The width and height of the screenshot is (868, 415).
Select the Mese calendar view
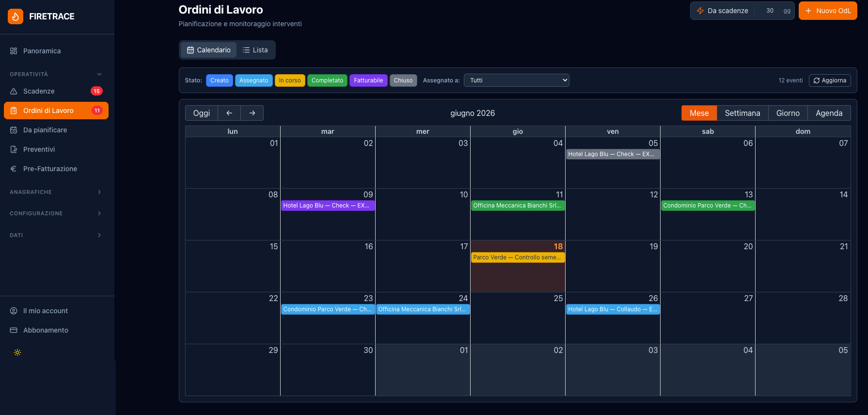(699, 113)
